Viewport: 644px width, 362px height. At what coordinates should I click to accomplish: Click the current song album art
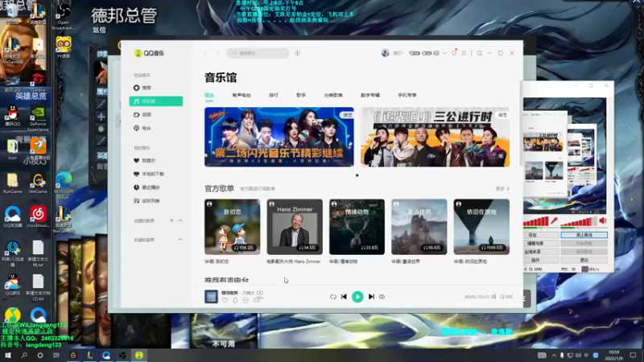pos(211,297)
